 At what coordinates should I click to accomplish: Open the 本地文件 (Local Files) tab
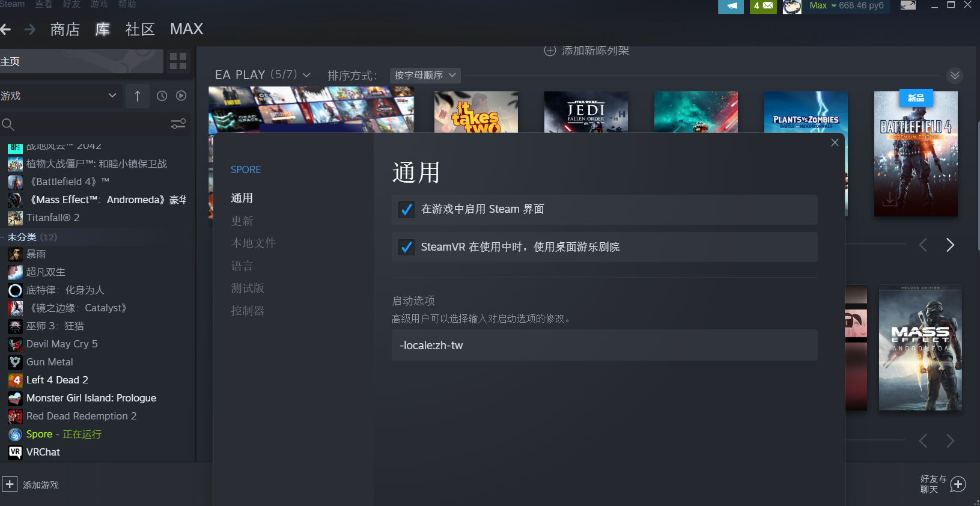(253, 243)
